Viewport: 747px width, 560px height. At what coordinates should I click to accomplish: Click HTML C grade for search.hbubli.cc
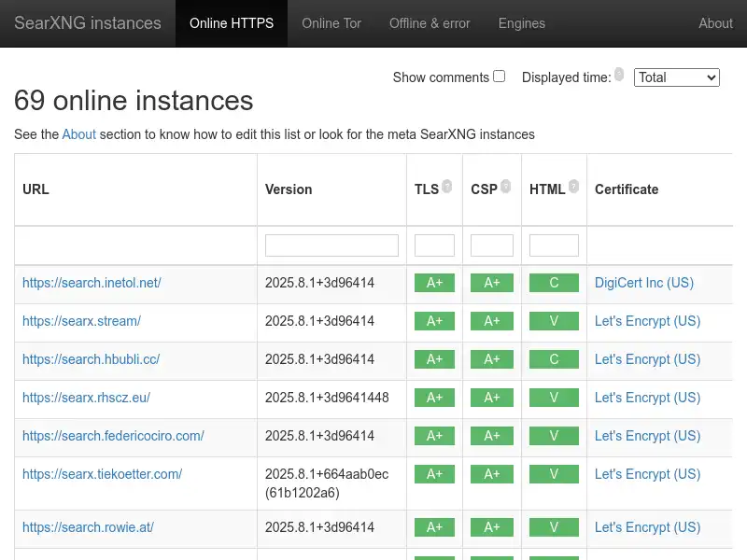click(x=554, y=359)
